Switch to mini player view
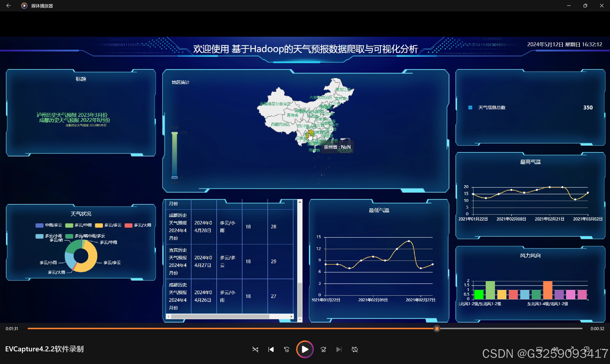Image resolution: width=610 pixels, height=364 pixels. 586,349
